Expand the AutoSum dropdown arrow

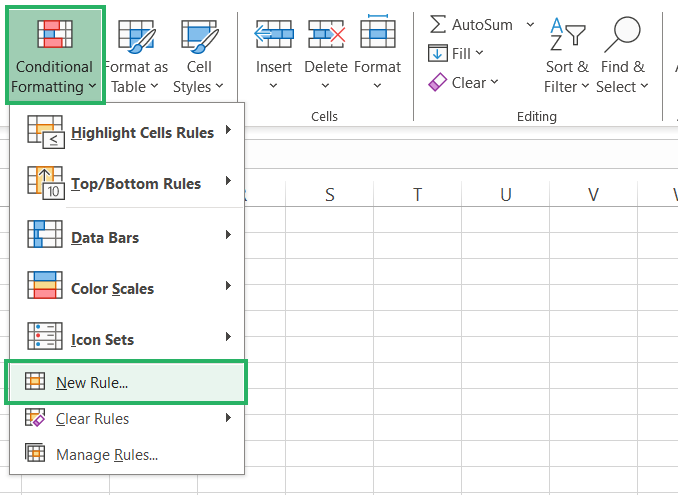point(530,24)
